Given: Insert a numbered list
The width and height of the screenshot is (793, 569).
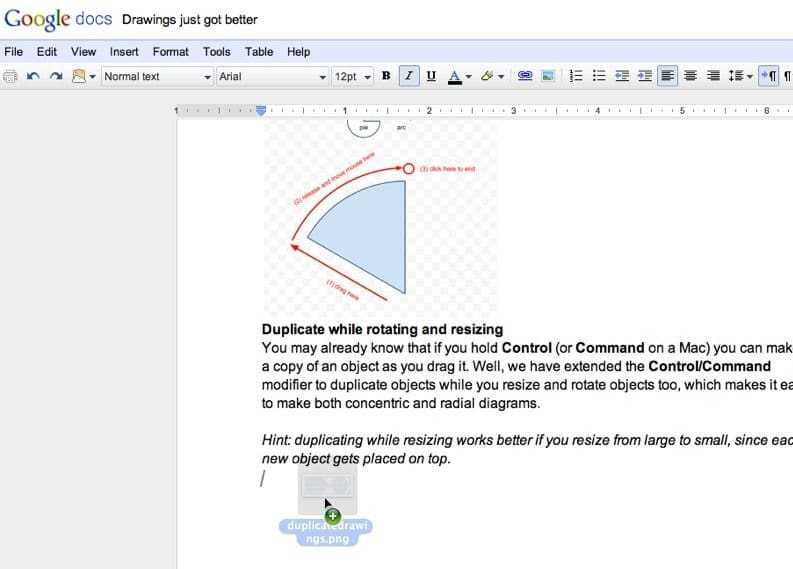Looking at the screenshot, I should [x=576, y=76].
